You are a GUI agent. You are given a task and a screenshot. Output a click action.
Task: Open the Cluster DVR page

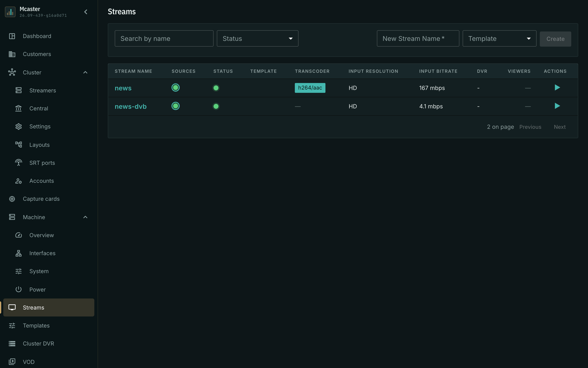(49, 343)
